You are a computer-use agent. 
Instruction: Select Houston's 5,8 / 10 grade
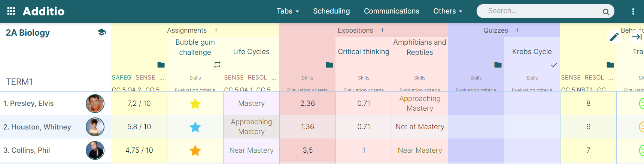[x=139, y=127]
